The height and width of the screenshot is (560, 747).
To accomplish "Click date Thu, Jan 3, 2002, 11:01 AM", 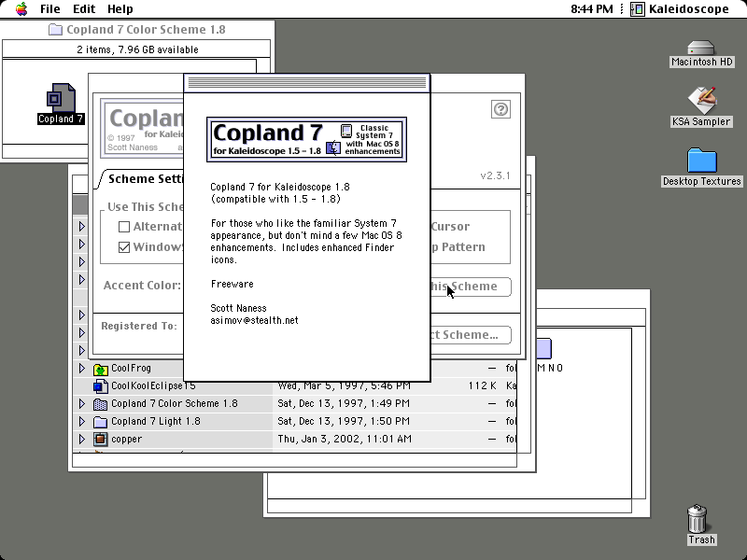I will [345, 439].
